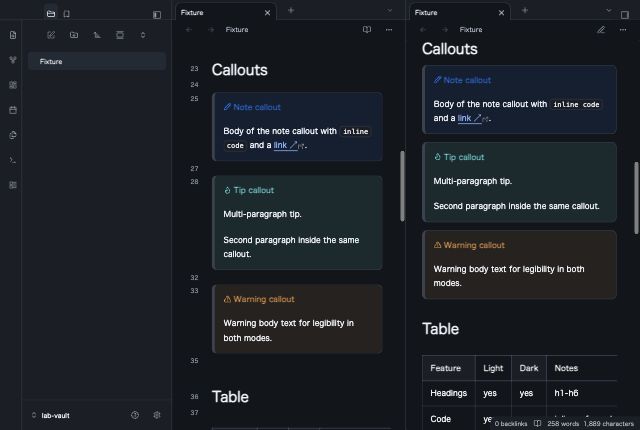Navigate forward in the editing pane
This screenshot has width=640, height=430.
[x=211, y=29]
